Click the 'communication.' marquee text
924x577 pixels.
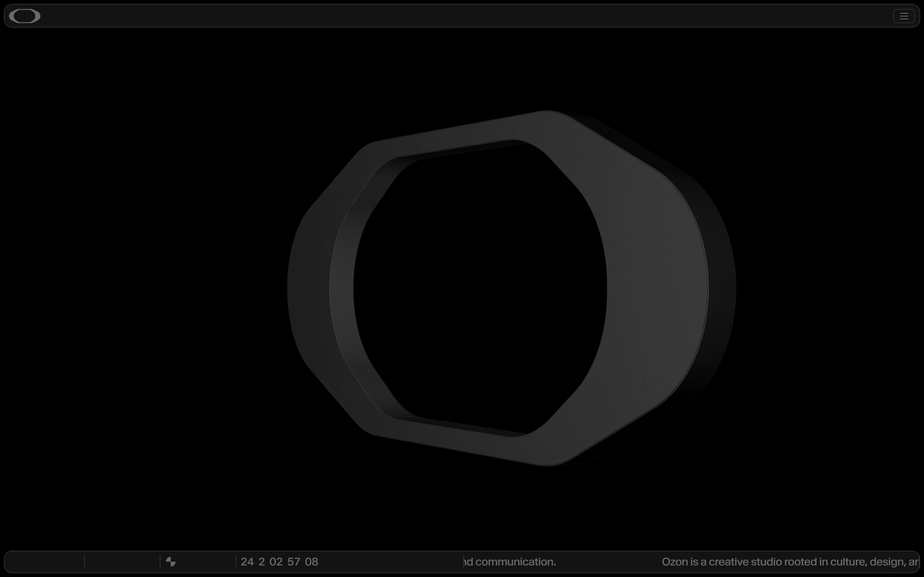(x=516, y=562)
